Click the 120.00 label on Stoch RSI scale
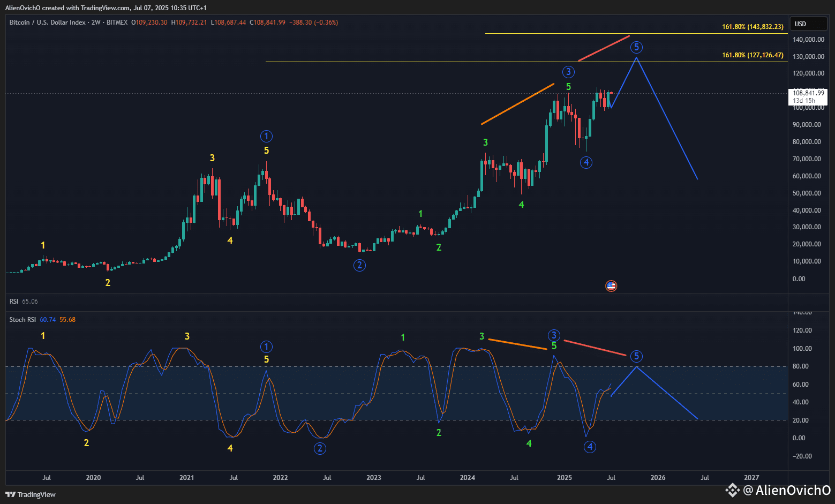 point(802,330)
